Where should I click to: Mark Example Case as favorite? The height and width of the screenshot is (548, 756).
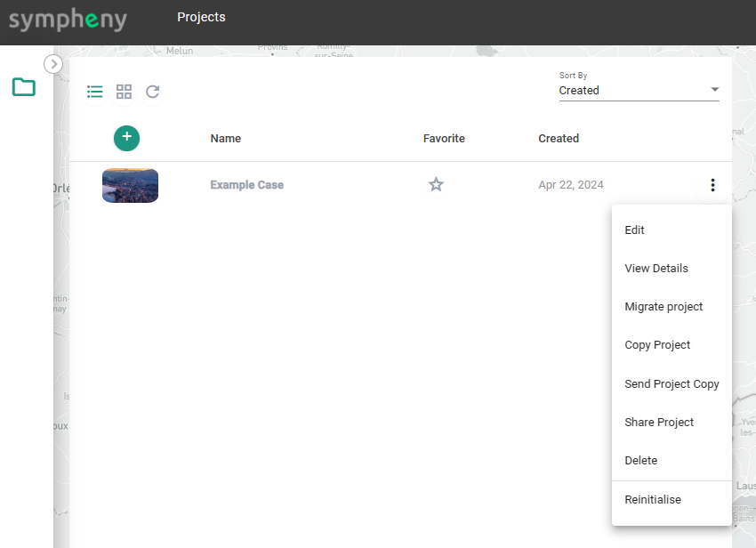[436, 185]
